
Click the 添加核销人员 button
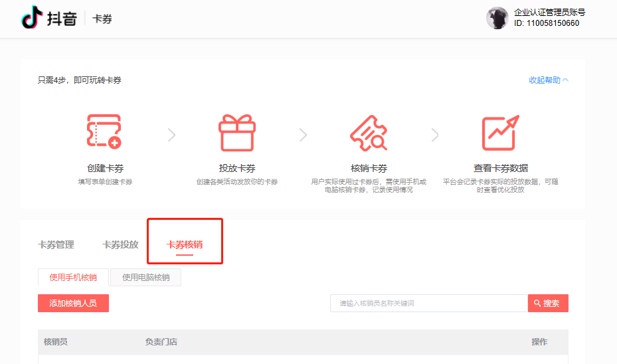[73, 304]
